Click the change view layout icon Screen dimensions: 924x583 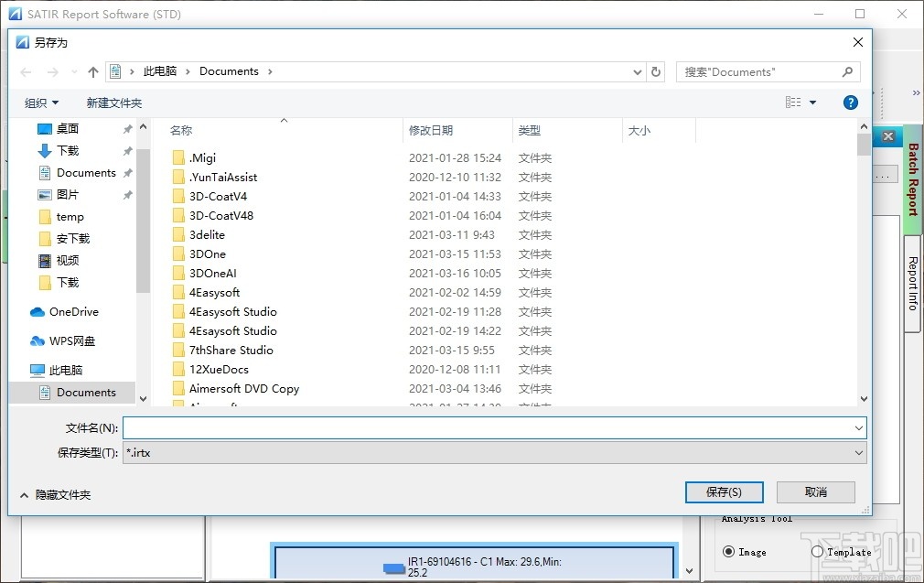pyautogui.click(x=793, y=103)
